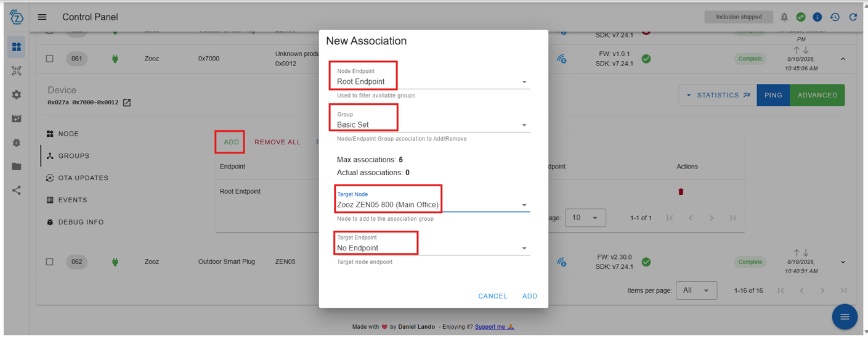
Task: Click the green check status icon on node 061
Action: (x=646, y=59)
